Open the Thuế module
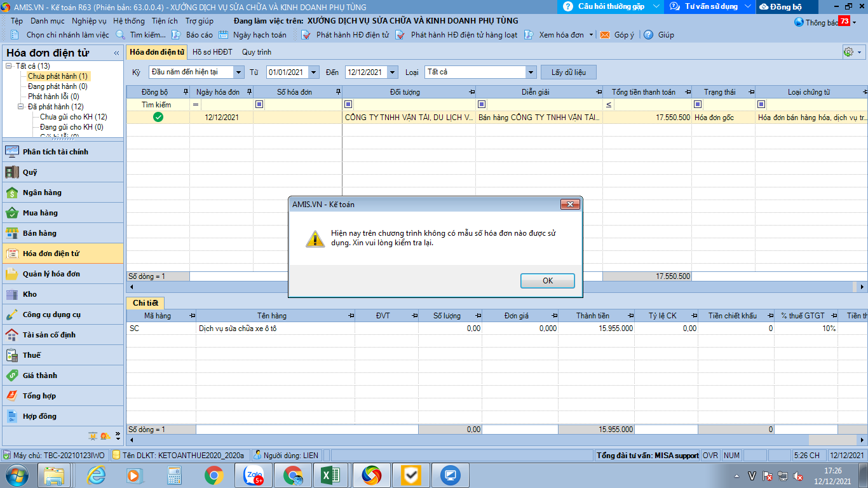The image size is (868, 488). click(63, 355)
